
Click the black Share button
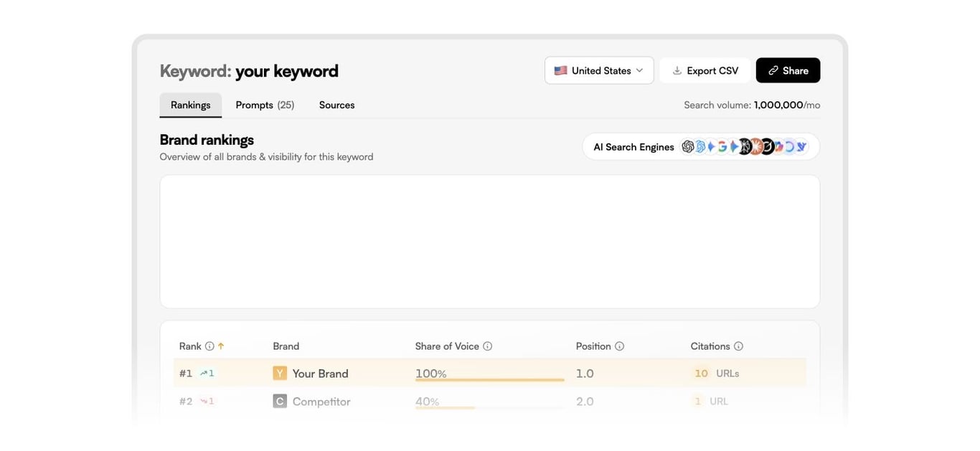point(788,70)
